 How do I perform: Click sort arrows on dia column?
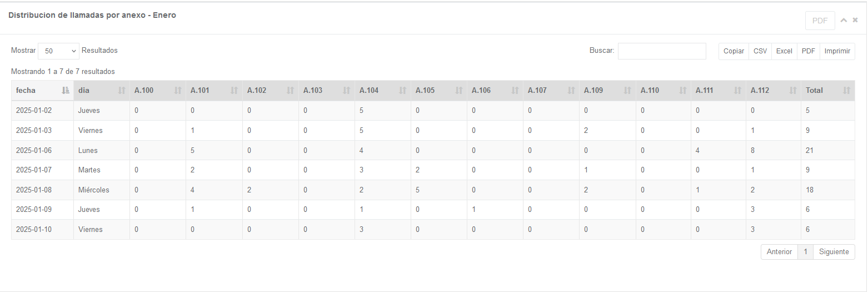pos(122,90)
